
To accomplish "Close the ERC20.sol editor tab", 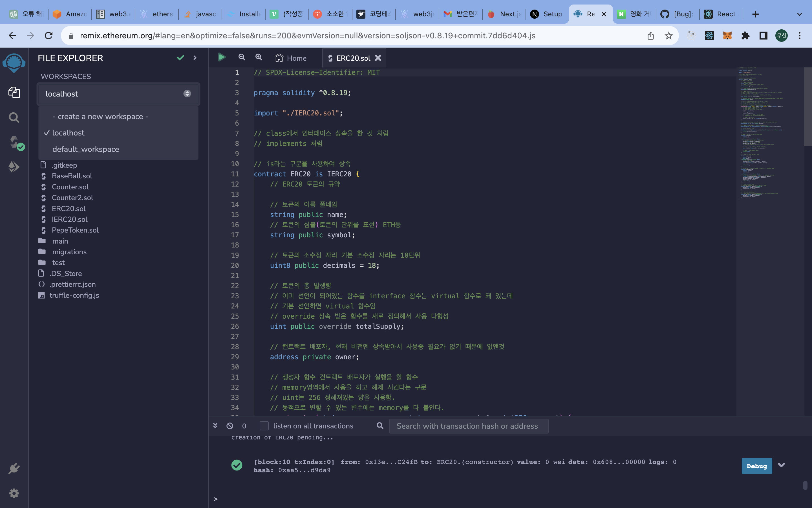I will pyautogui.click(x=378, y=58).
